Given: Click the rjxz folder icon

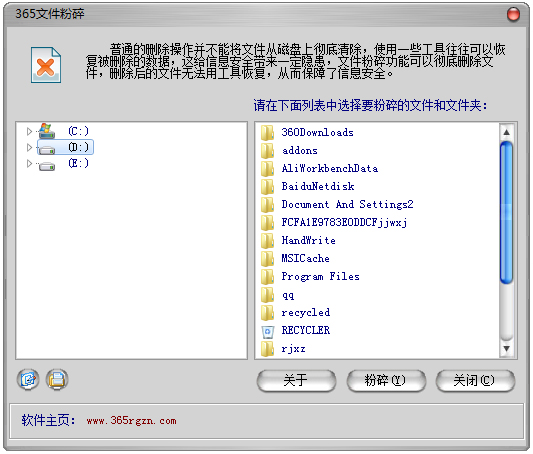Looking at the screenshot, I should coord(268,349).
